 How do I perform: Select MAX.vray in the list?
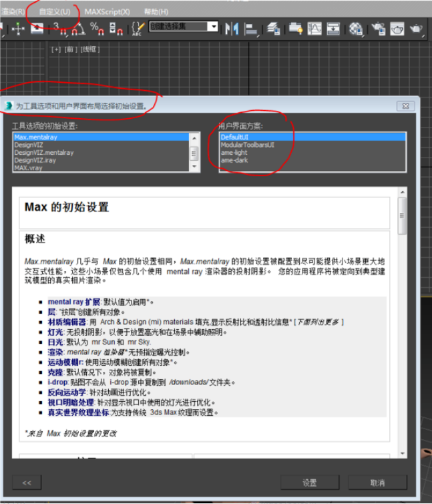pyautogui.click(x=101, y=168)
